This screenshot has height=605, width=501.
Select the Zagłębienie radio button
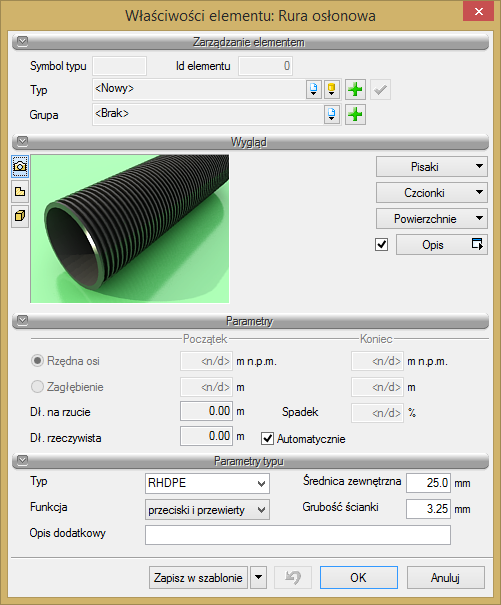point(37,386)
